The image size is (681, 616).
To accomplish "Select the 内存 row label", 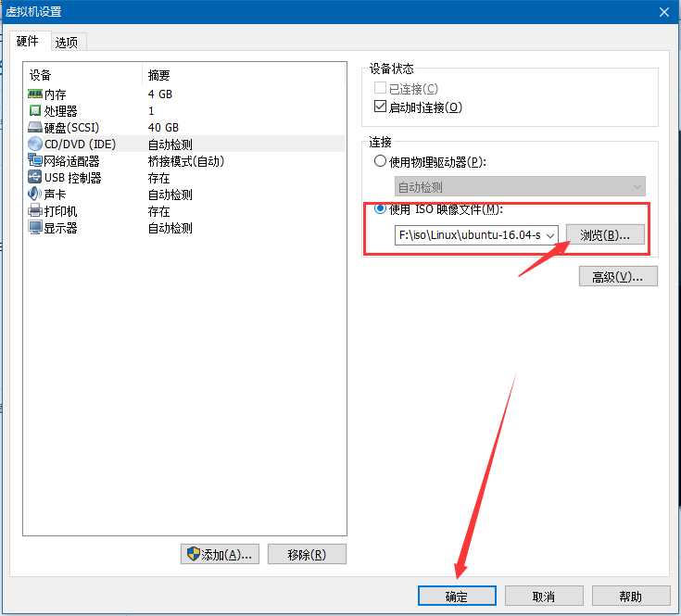I will point(56,94).
